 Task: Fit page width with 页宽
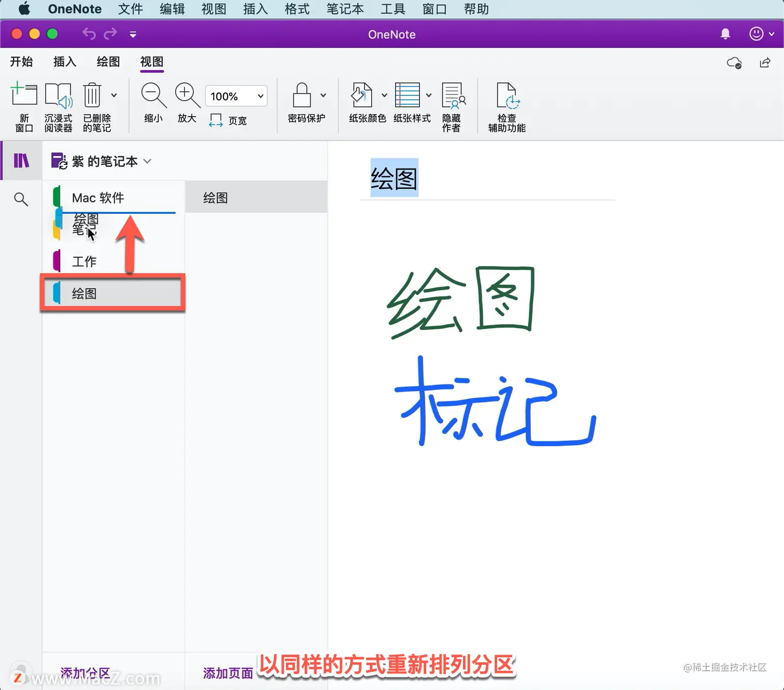click(228, 120)
